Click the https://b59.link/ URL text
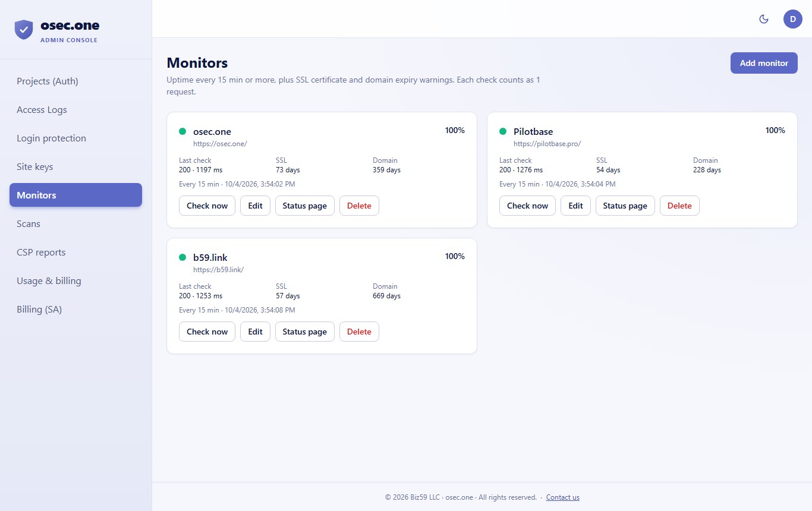The height and width of the screenshot is (511, 812). coord(218,270)
